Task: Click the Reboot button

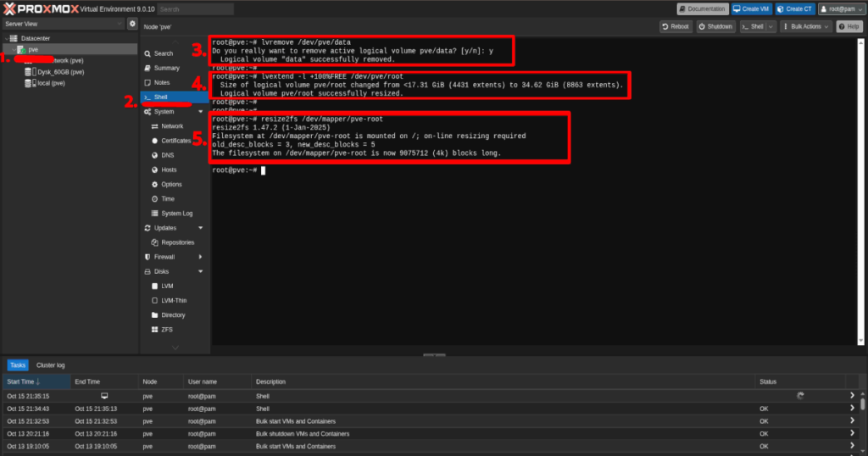Action: 676,26
